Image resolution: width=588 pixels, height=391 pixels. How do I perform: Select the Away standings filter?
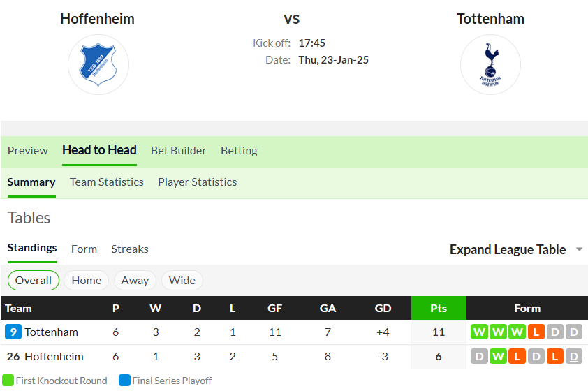[x=135, y=281]
